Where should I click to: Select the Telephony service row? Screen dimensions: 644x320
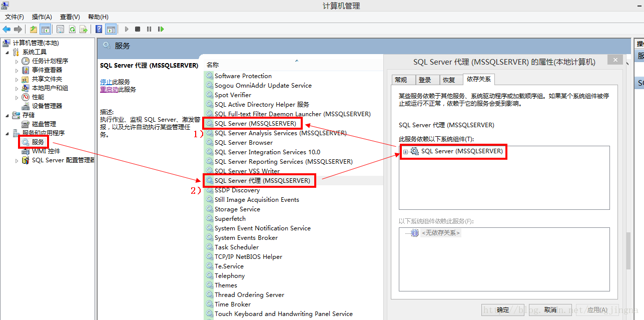pos(294,276)
